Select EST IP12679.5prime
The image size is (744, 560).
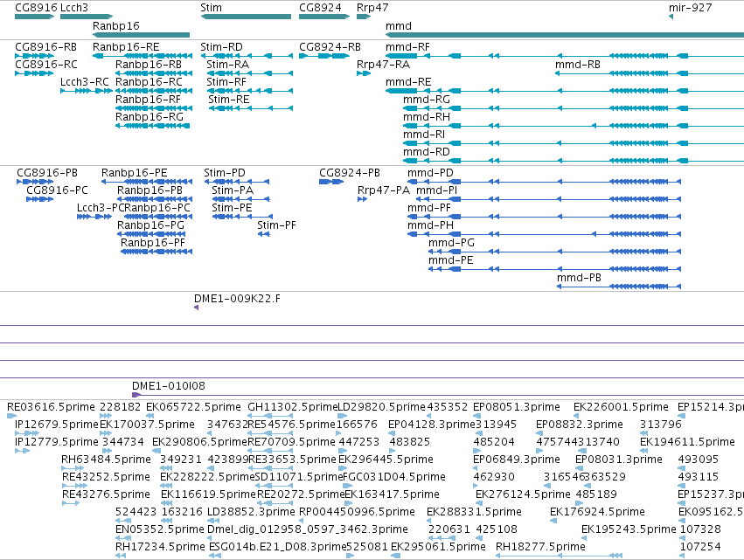point(57,425)
